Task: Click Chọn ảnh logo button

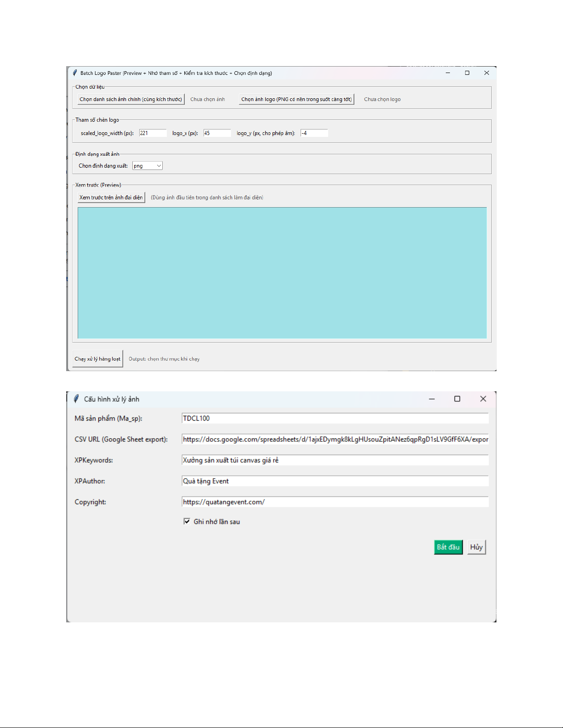Action: coord(296,99)
